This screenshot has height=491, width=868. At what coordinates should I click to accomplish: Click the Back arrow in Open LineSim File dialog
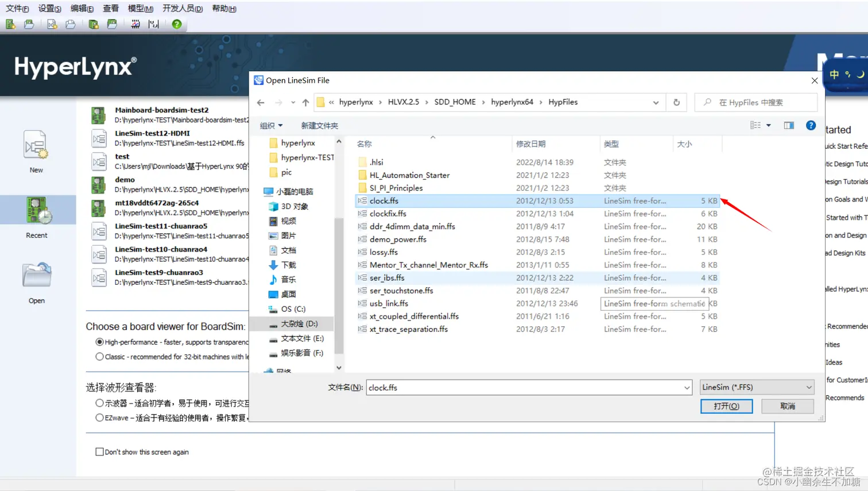click(x=261, y=102)
